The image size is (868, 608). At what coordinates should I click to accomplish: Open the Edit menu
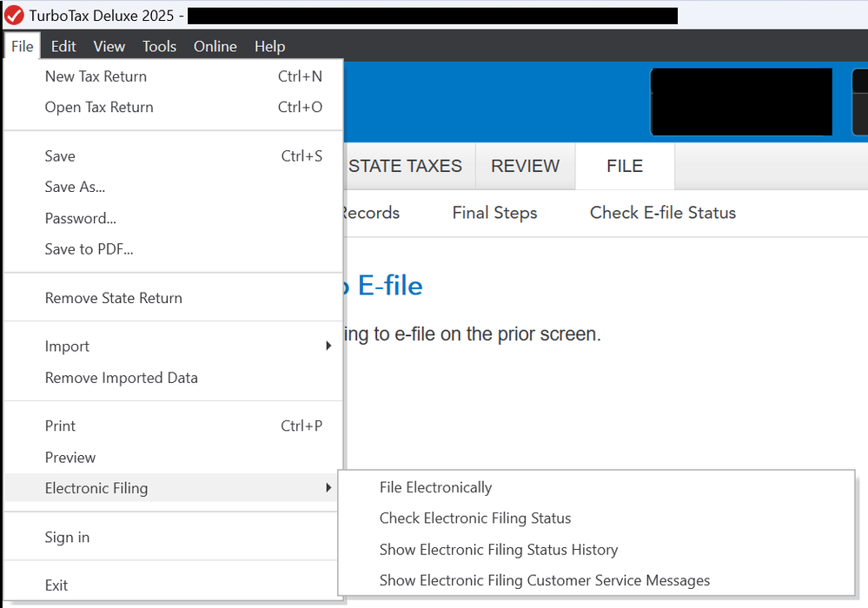[63, 47]
